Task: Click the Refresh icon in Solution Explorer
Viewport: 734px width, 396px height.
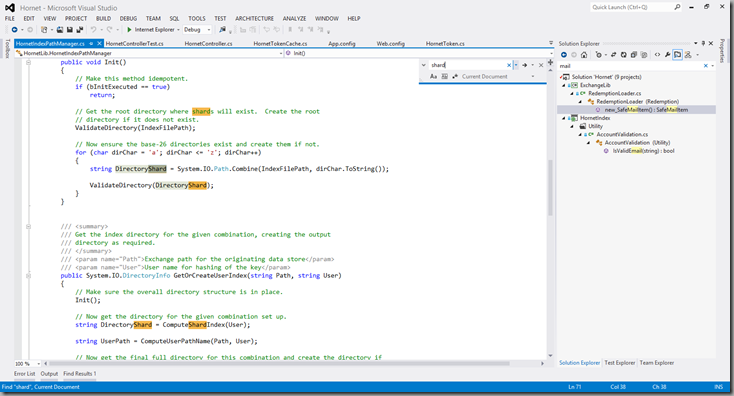Action: [624, 55]
